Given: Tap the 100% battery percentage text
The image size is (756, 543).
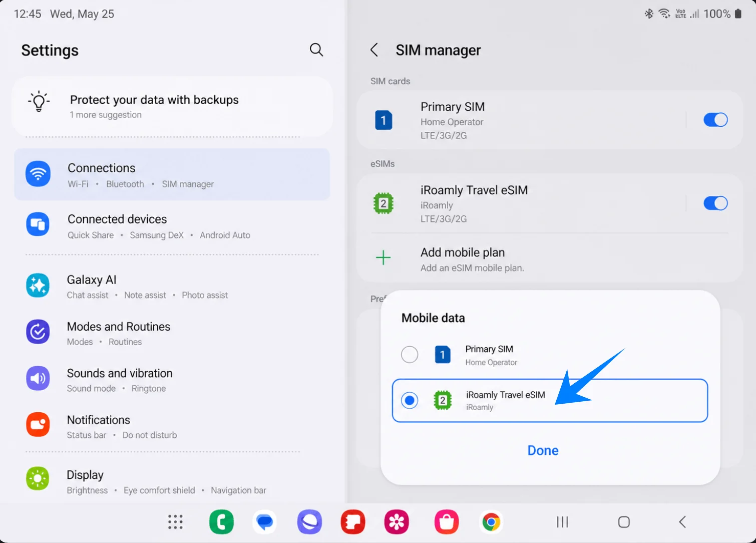Looking at the screenshot, I should pyautogui.click(x=717, y=14).
